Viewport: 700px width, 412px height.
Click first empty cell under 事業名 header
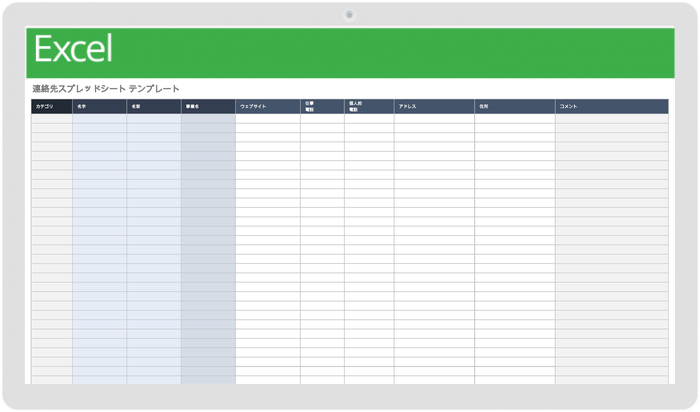click(208, 118)
